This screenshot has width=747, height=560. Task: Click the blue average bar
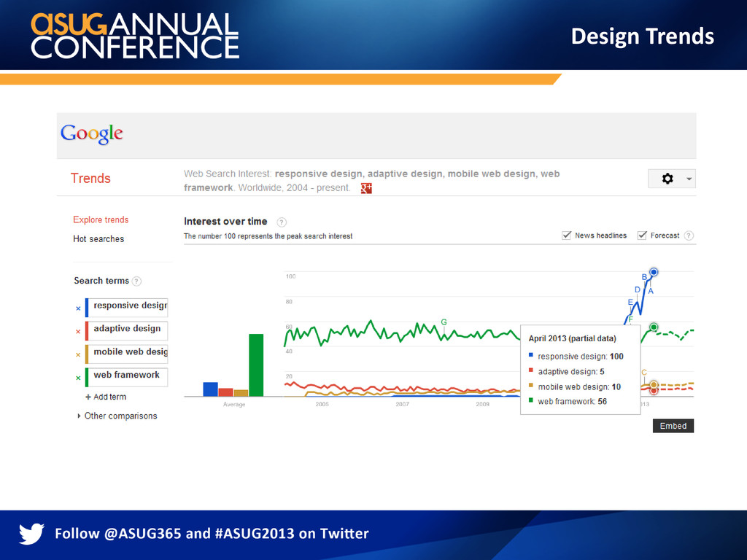point(210,389)
